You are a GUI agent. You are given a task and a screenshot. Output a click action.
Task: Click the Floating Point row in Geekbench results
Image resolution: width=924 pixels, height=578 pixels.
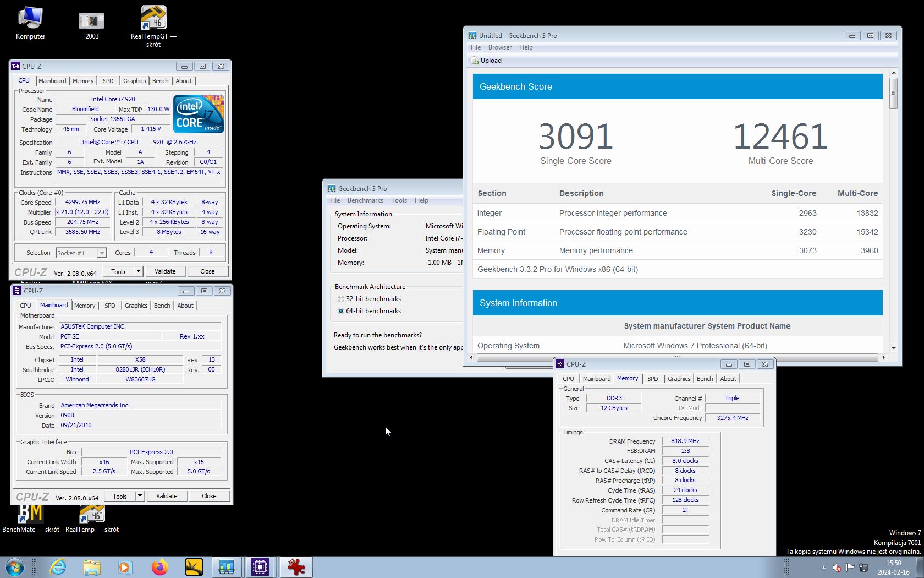[678, 232]
